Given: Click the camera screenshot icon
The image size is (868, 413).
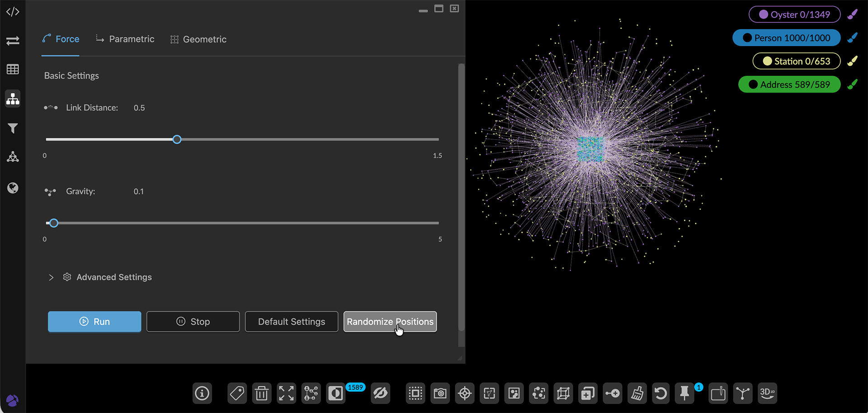Looking at the screenshot, I should pos(440,394).
